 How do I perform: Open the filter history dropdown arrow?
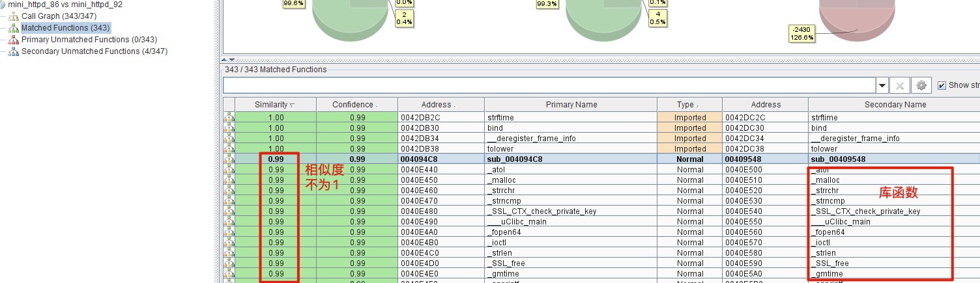pos(882,85)
